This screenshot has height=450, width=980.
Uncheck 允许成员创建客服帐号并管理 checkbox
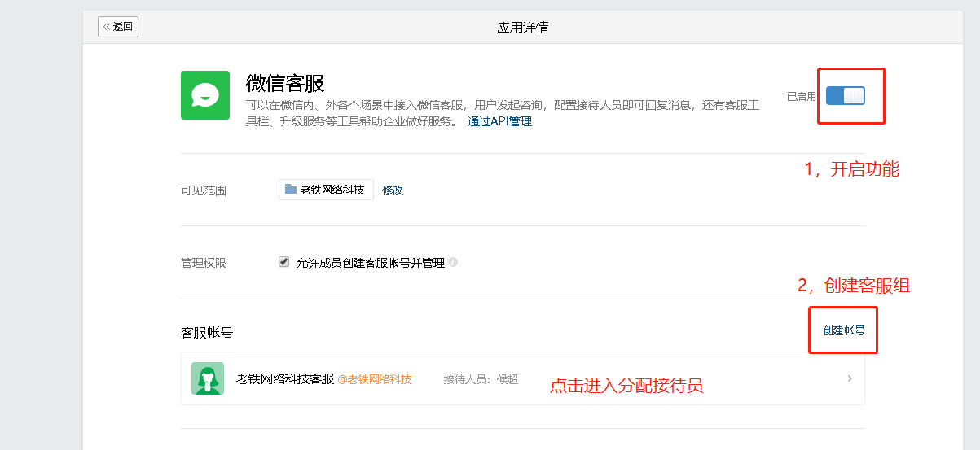[284, 262]
